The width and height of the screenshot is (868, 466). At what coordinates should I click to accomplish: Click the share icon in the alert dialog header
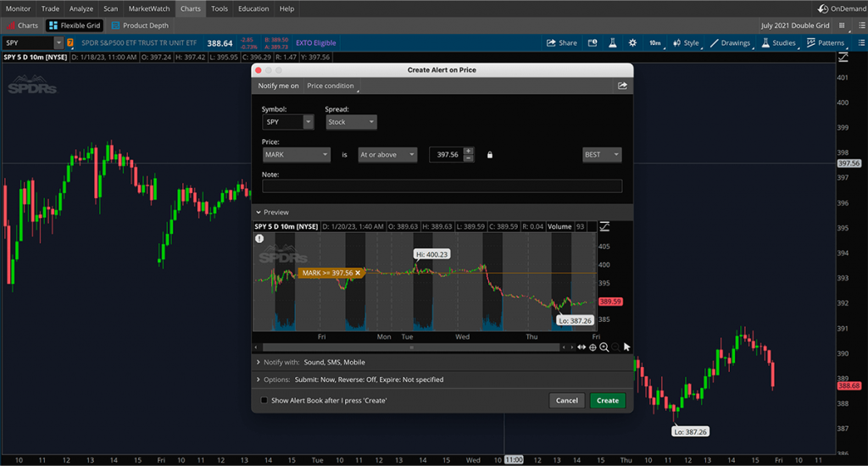tap(622, 86)
